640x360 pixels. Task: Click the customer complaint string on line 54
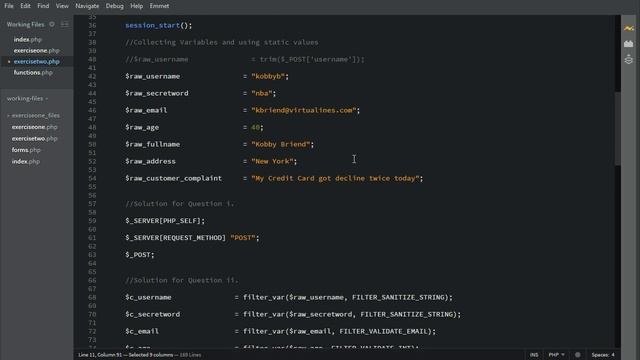point(335,178)
